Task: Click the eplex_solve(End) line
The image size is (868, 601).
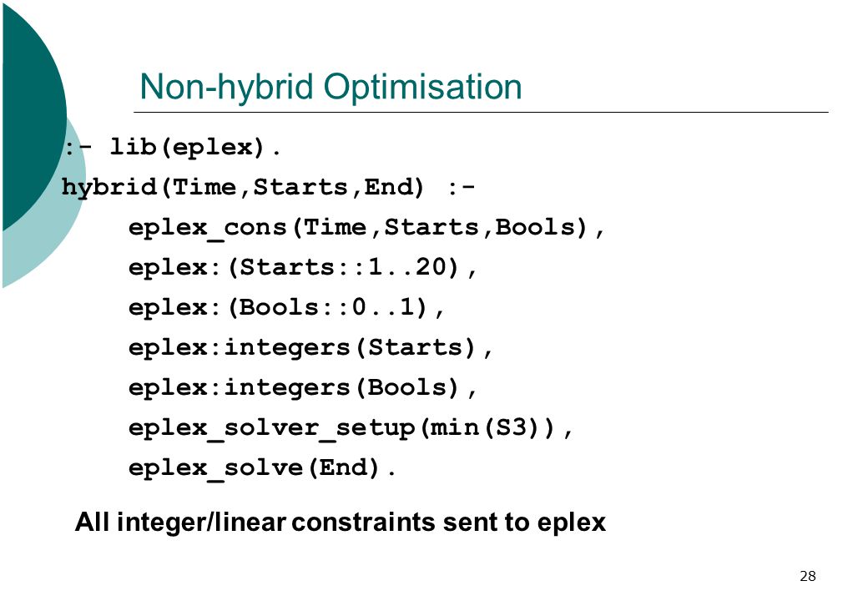Action: pyautogui.click(x=262, y=468)
